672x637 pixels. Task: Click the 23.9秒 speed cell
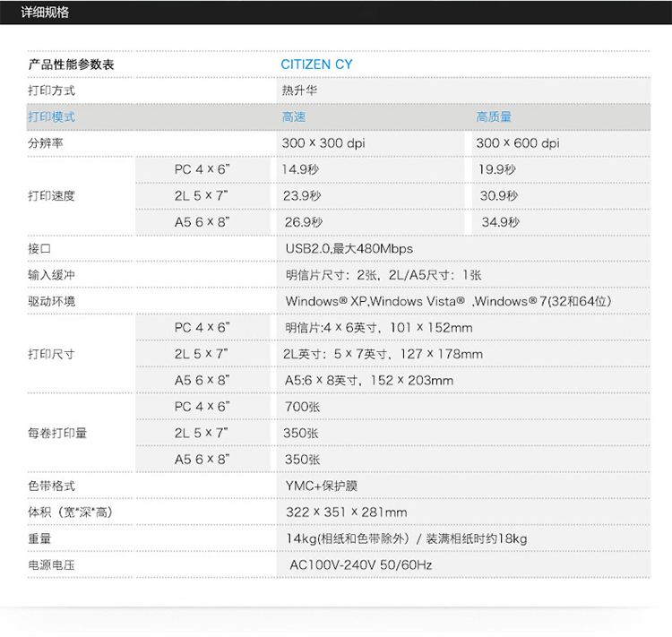[302, 196]
